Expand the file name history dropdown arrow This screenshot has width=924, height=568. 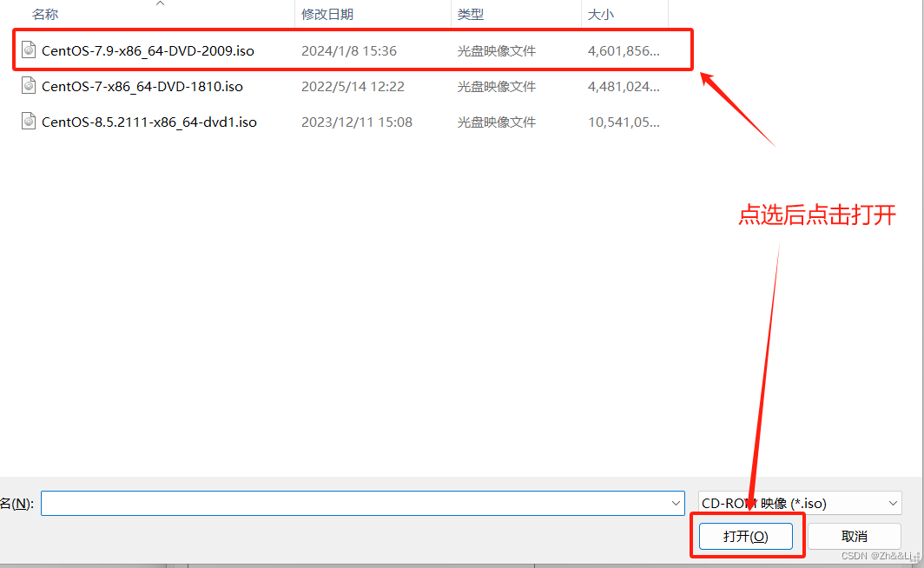[676, 503]
